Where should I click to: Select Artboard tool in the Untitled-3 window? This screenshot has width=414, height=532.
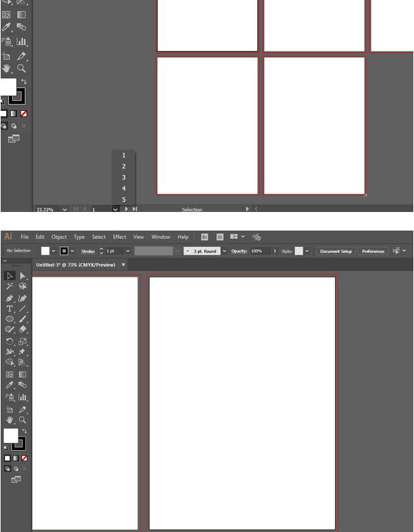(10, 410)
